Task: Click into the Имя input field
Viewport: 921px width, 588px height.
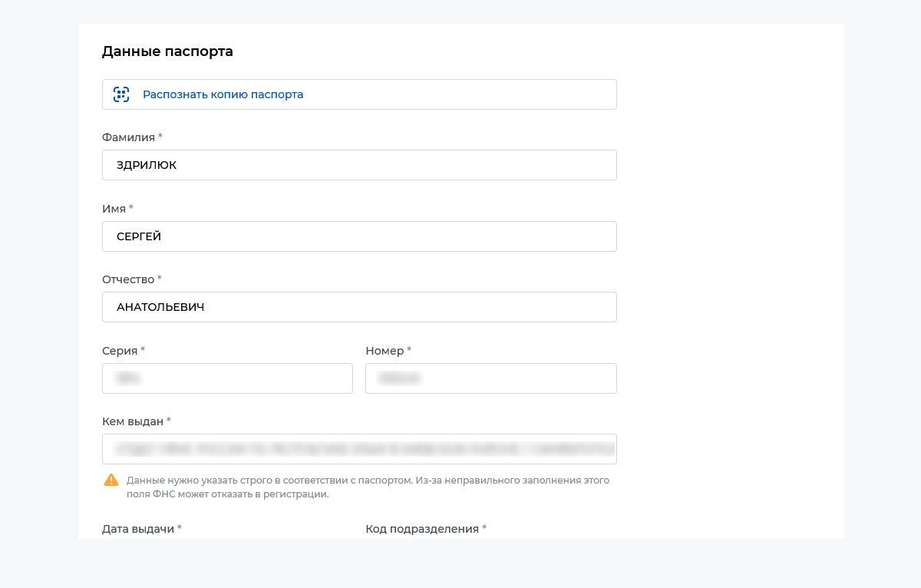Action: coord(359,236)
